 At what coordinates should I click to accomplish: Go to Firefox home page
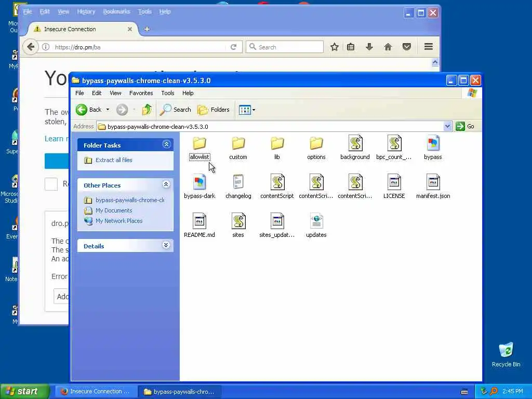coord(388,47)
